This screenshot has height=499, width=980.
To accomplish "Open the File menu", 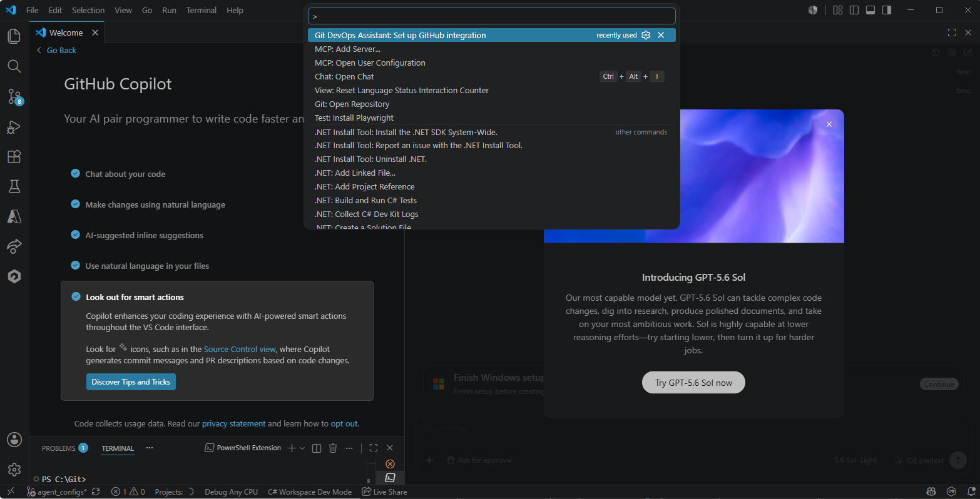I will pos(33,10).
